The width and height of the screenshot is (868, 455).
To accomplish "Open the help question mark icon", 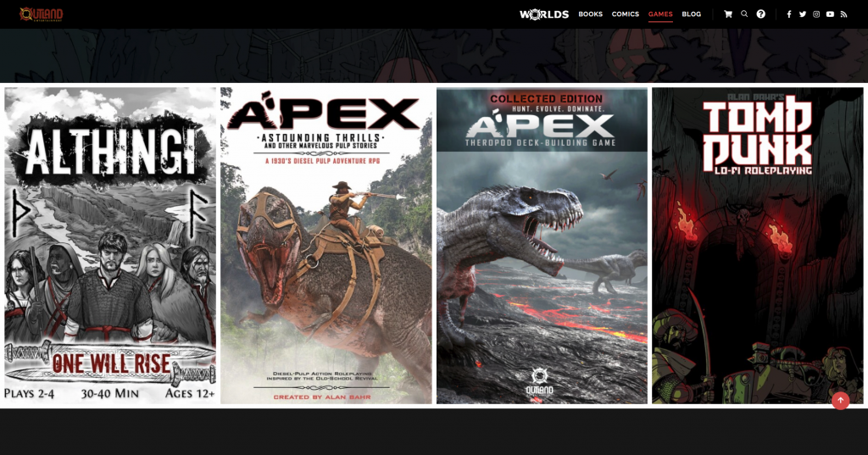I will click(x=761, y=14).
